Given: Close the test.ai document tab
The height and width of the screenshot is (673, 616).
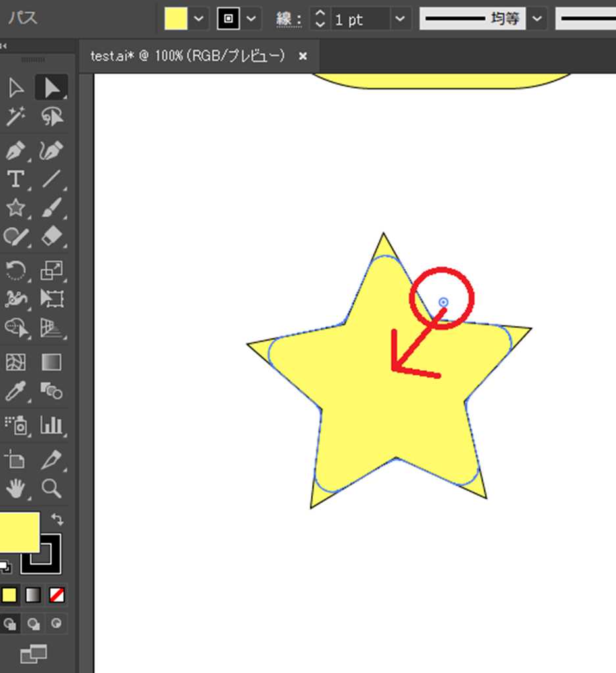Looking at the screenshot, I should 303,57.
